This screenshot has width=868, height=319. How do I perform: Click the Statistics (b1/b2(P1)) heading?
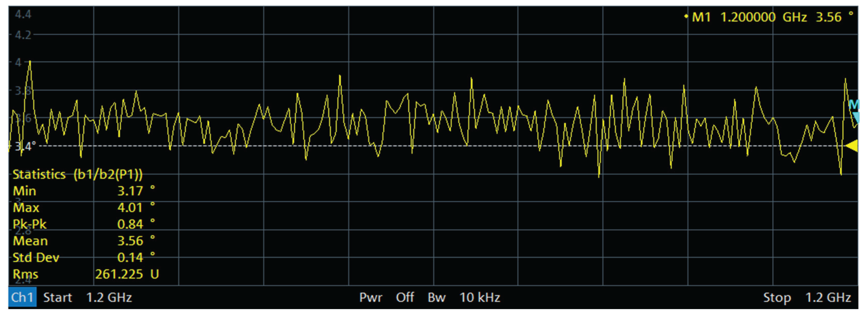tap(78, 174)
